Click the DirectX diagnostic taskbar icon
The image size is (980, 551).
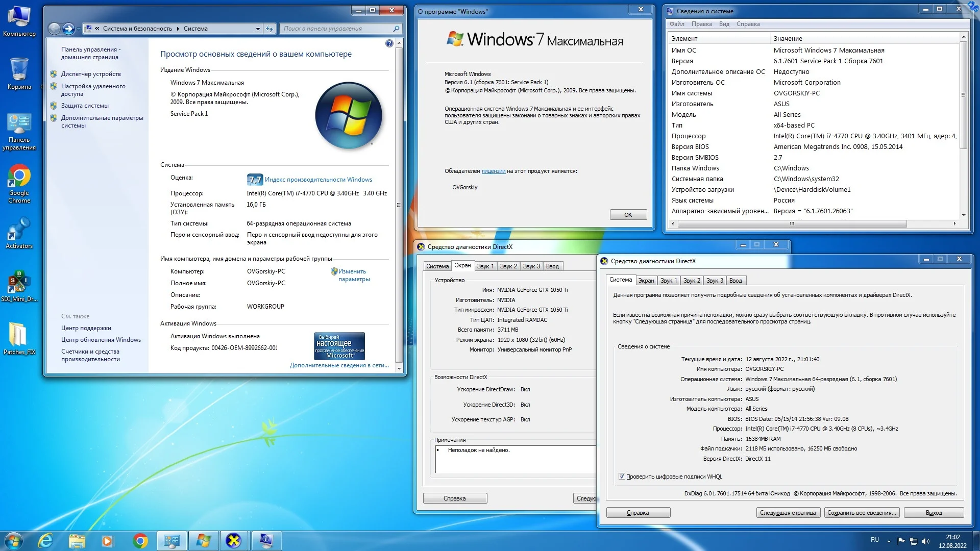pos(234,541)
